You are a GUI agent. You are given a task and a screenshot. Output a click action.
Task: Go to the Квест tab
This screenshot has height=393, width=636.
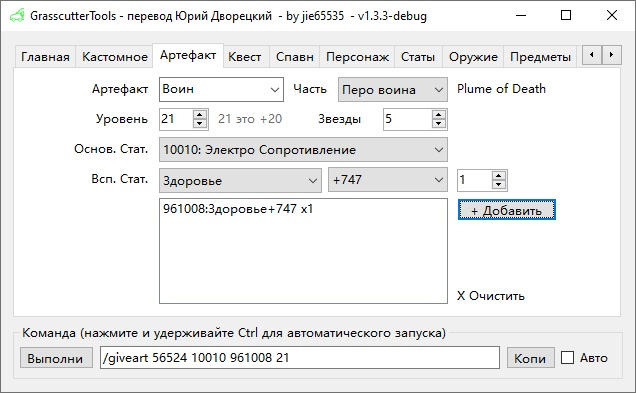click(245, 57)
